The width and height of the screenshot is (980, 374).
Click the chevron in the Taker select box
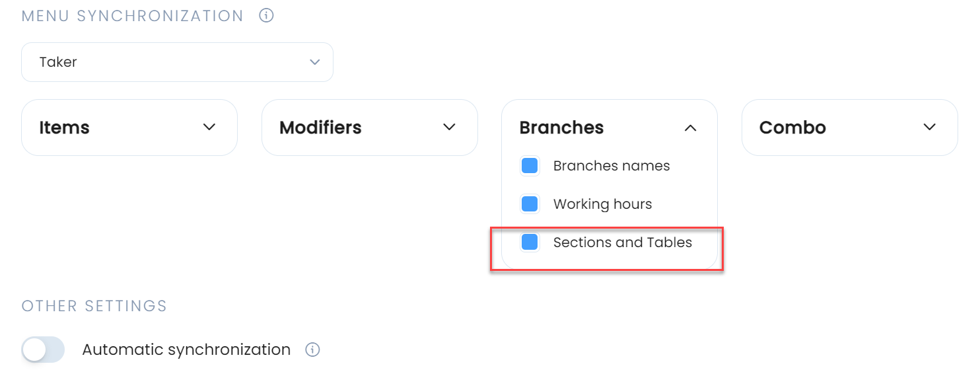click(x=315, y=62)
